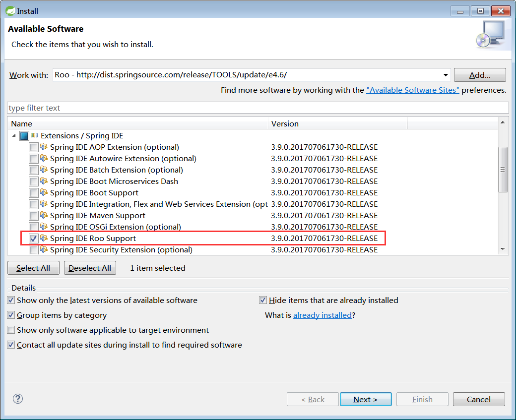This screenshot has width=516, height=420.
Task: Click the Spring leaf icon in title bar
Action: 10,11
